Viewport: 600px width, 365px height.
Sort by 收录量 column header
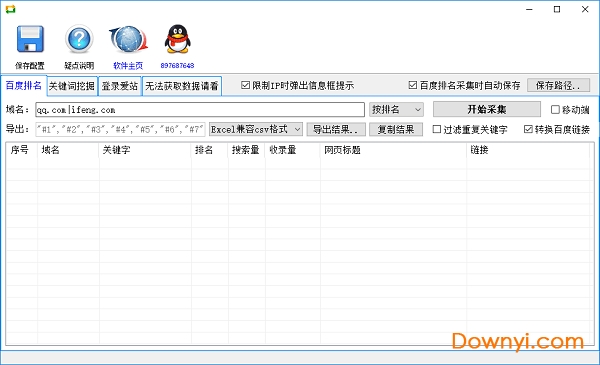point(293,150)
